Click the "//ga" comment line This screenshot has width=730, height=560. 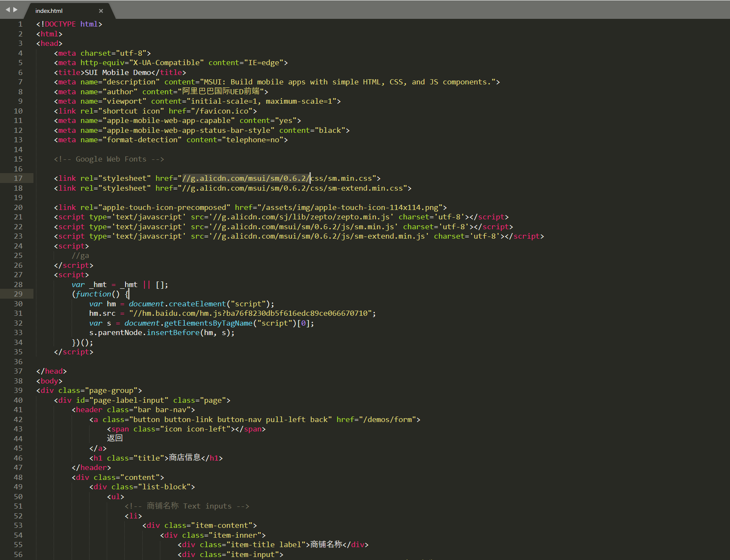click(81, 255)
